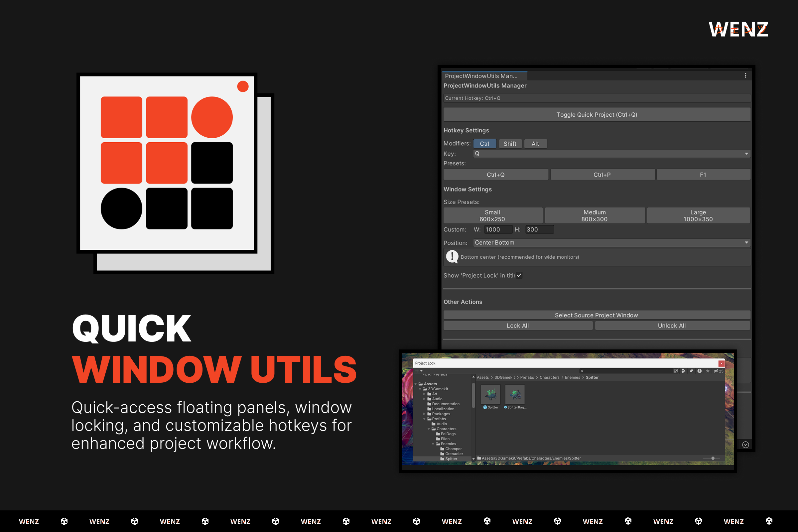Click the search by import log type icon
This screenshot has height=532, width=798.
coord(700,371)
